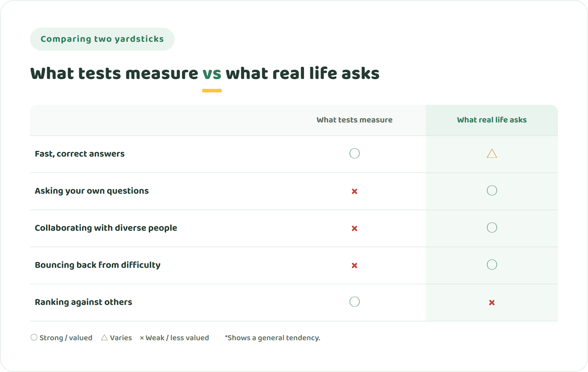Select the 'Collaborating with diverse people' row label
The image size is (588, 372).
click(106, 228)
